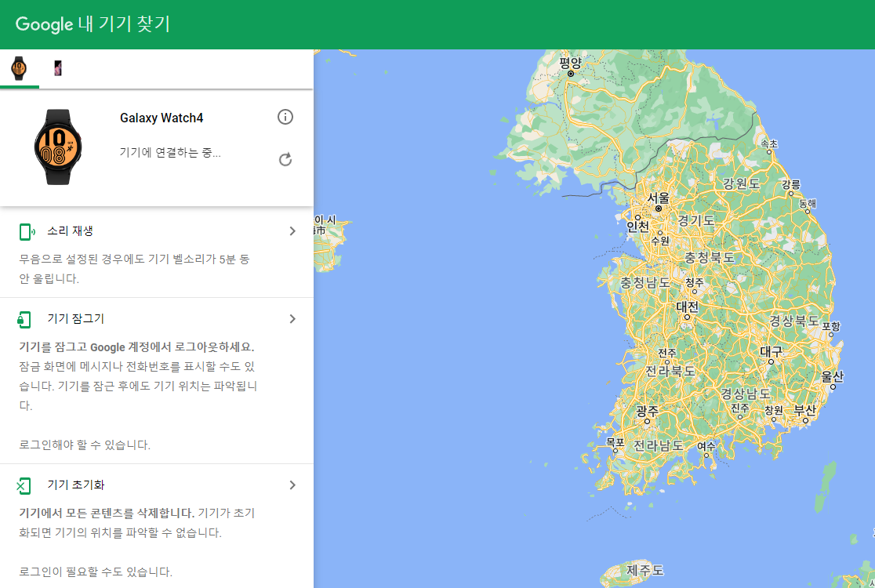
Task: Expand the 기기 잠그기 chevron
Action: click(x=292, y=318)
